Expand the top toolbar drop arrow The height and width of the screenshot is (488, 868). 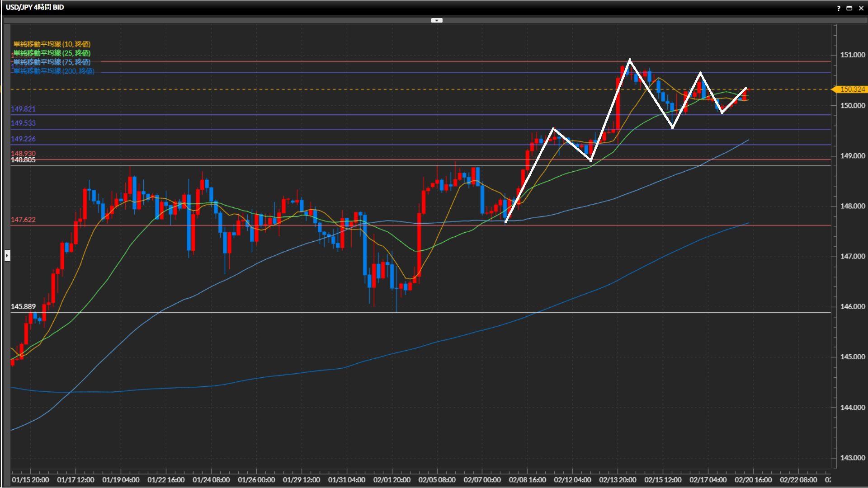pyautogui.click(x=437, y=20)
